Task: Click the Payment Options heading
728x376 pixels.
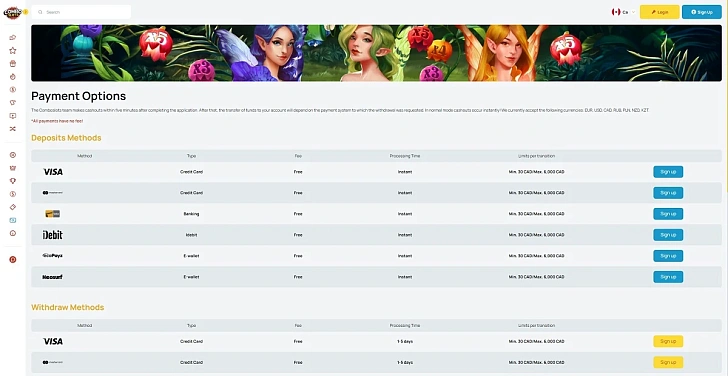Action: pyautogui.click(x=78, y=96)
